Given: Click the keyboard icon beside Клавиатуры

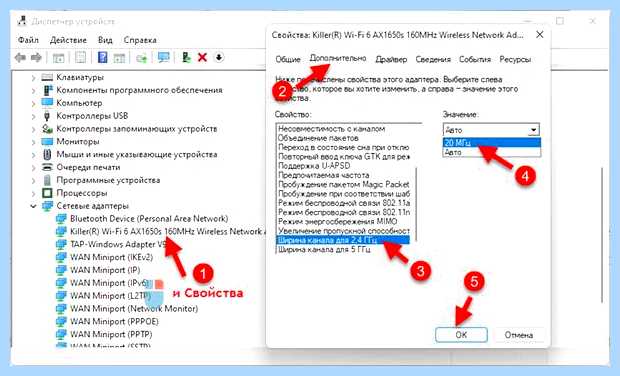Looking at the screenshot, I should [47, 77].
